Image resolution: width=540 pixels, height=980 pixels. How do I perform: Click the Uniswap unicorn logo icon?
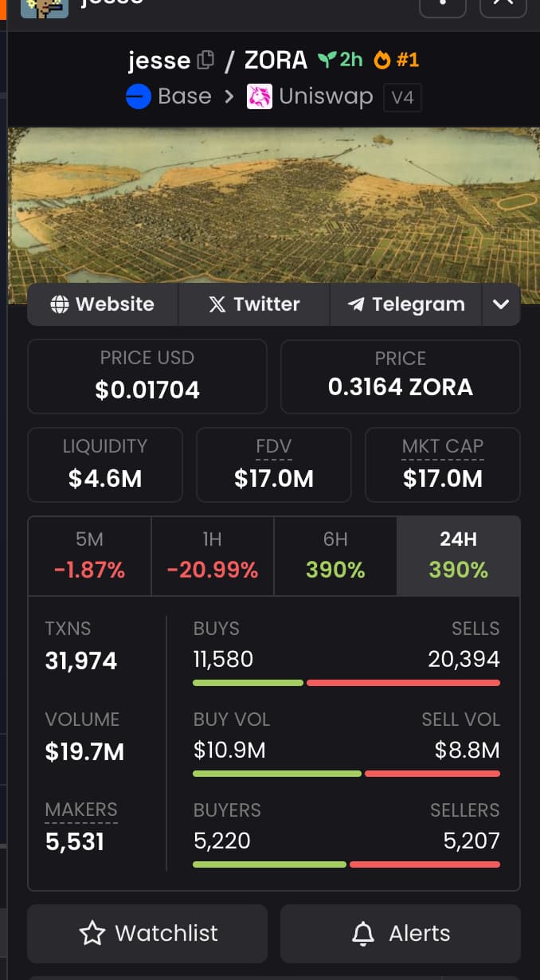click(x=260, y=97)
